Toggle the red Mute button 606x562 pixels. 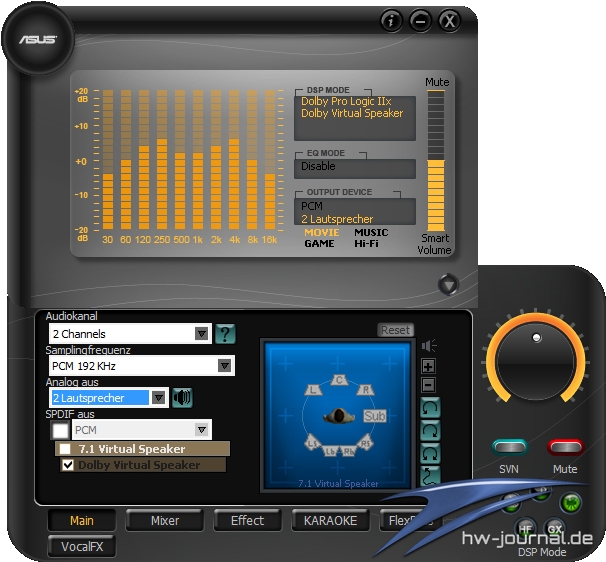(565, 447)
